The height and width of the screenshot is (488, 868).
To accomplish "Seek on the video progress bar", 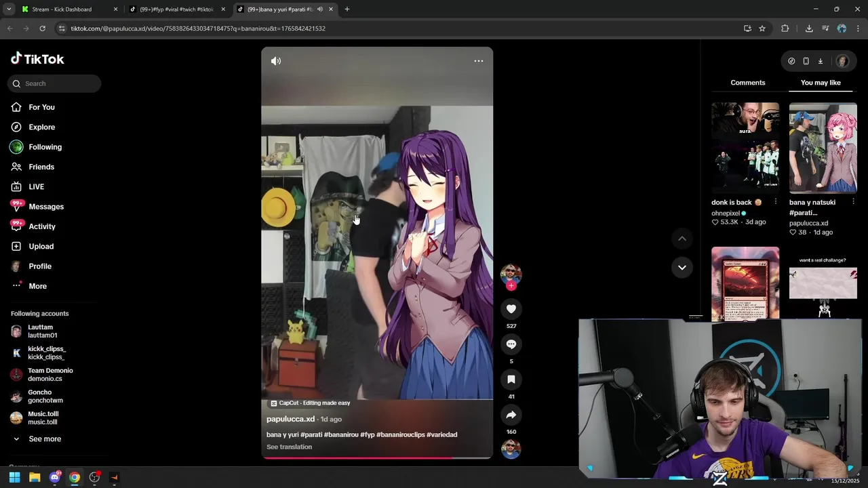I will pyautogui.click(x=377, y=458).
